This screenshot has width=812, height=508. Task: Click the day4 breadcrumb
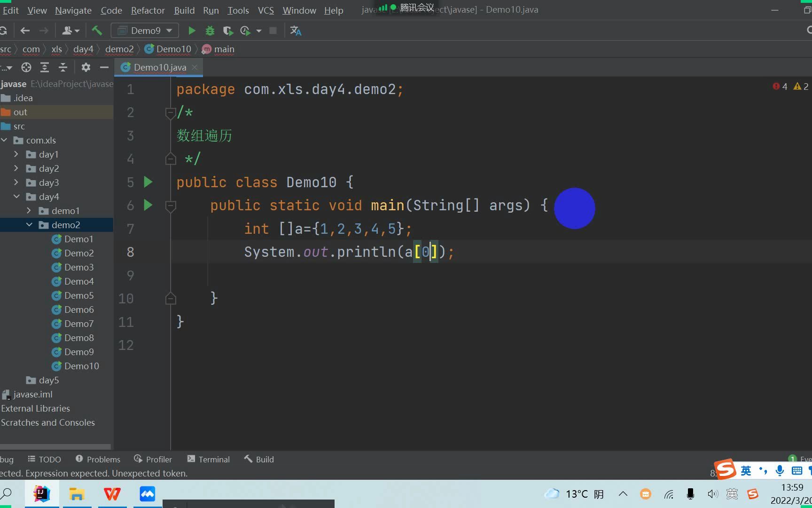click(x=83, y=49)
